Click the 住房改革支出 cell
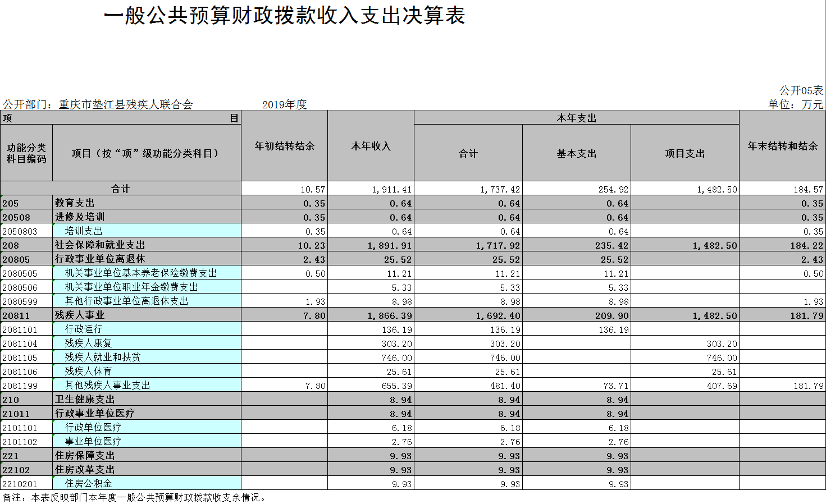Image resolution: width=826 pixels, height=504 pixels. click(147, 469)
